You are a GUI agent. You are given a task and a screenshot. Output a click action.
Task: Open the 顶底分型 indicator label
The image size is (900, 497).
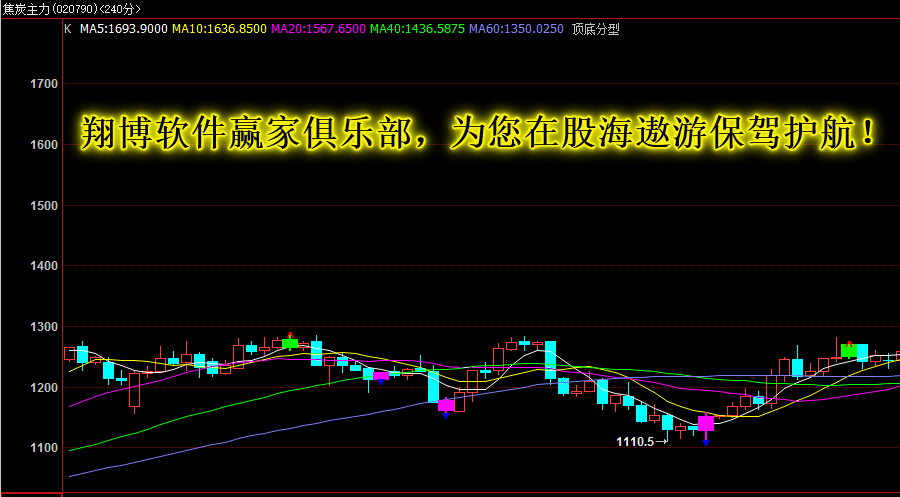596,29
